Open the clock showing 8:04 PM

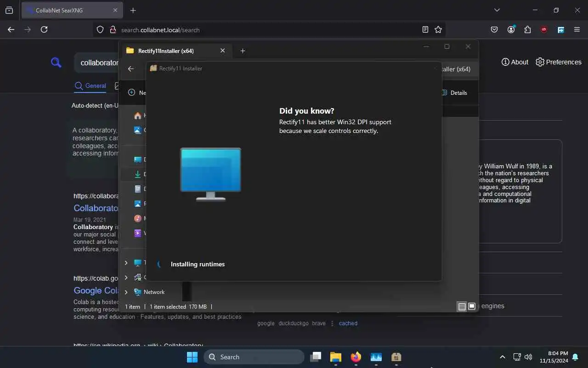point(554,357)
